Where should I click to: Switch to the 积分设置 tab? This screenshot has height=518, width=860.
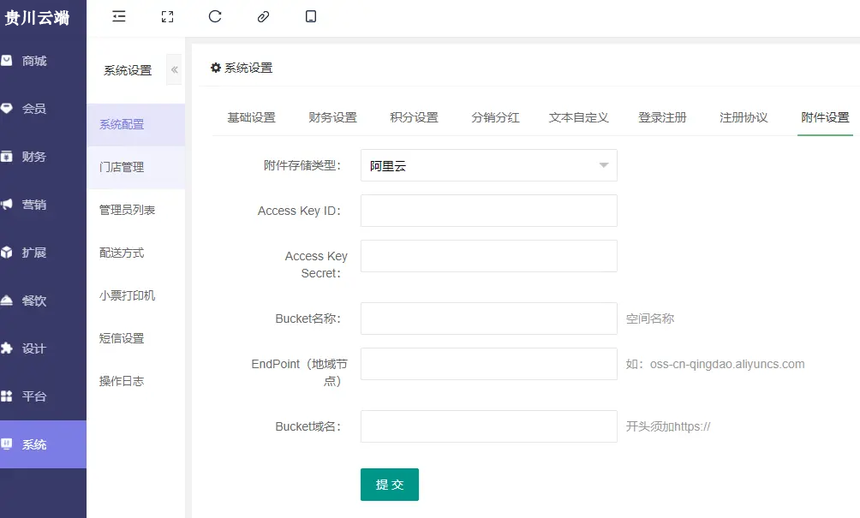pos(414,117)
